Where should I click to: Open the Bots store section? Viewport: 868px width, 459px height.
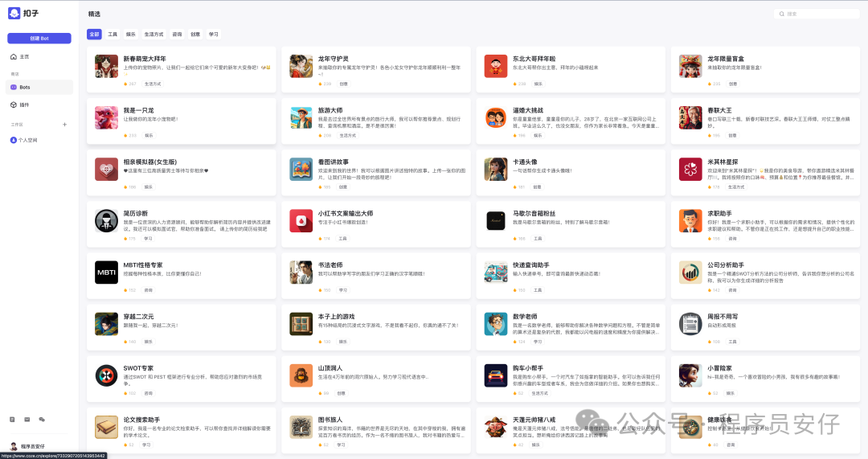39,87
